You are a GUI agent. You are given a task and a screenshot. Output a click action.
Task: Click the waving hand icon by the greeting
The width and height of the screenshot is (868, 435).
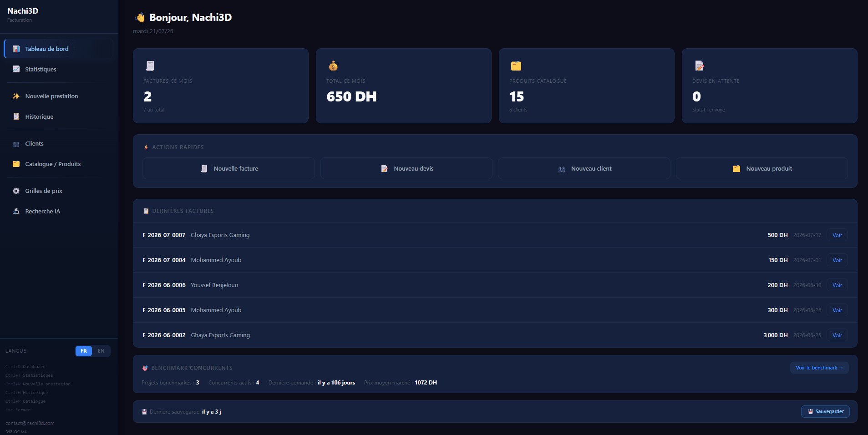pos(140,18)
